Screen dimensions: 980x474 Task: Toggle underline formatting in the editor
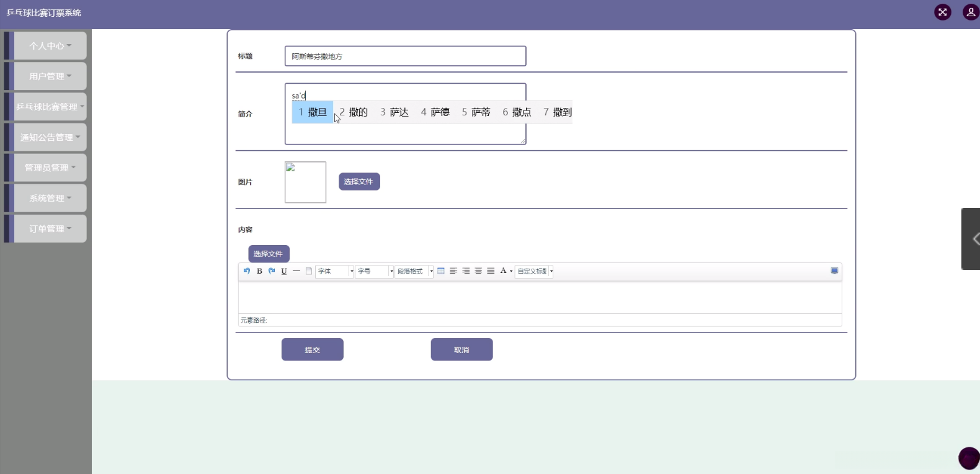[x=284, y=271]
